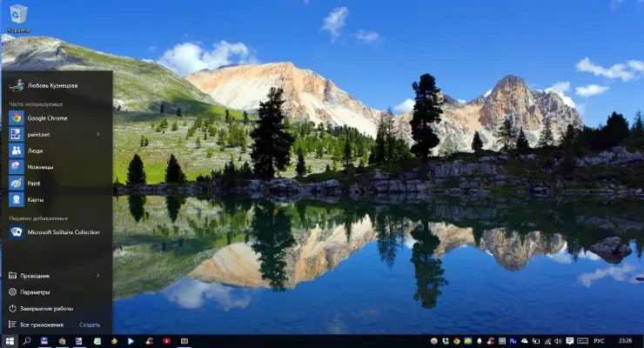Open OneDrive cloud tray icon
This screenshot has height=348, width=644.
tap(525, 341)
